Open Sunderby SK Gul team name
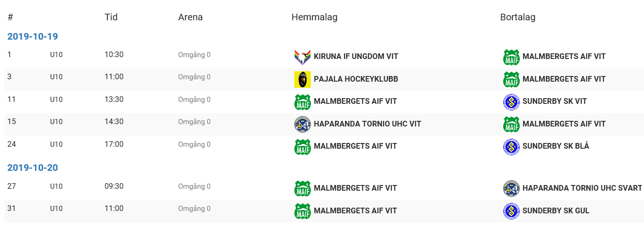Screen dimensions: 644x227 (556, 211)
